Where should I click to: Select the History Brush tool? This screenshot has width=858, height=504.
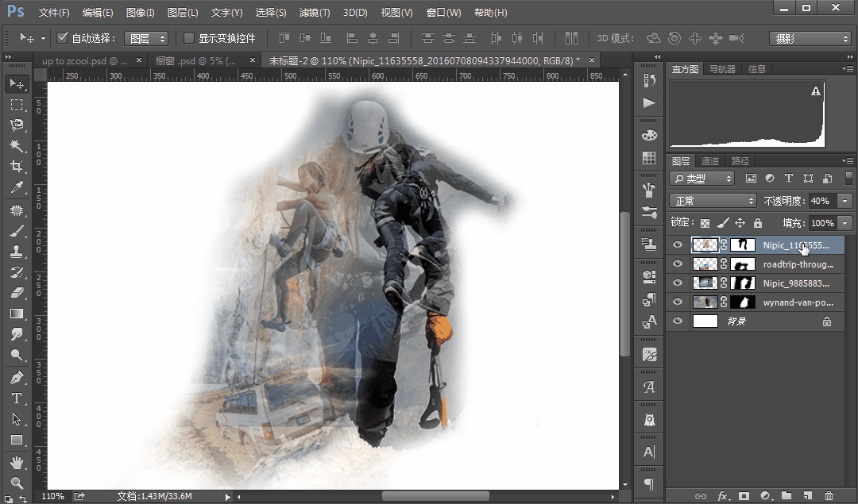point(17,272)
